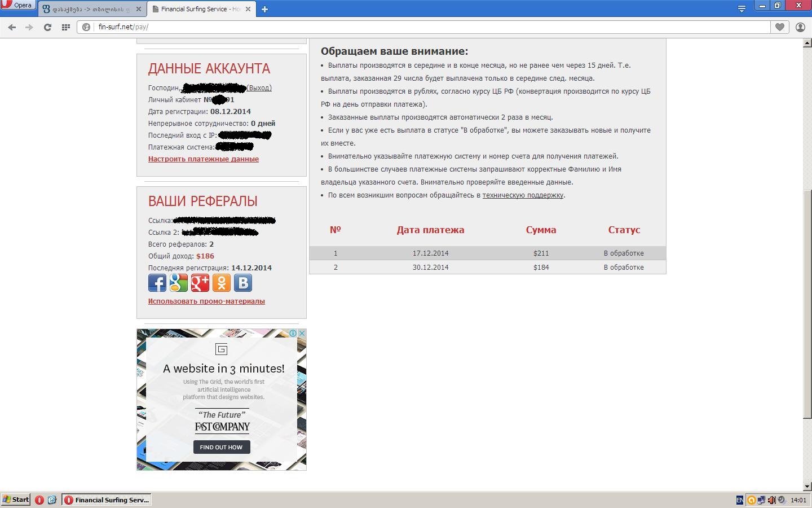Screen dimensions: 812x508
Task: Select the $184 amount cell
Action: click(541, 268)
